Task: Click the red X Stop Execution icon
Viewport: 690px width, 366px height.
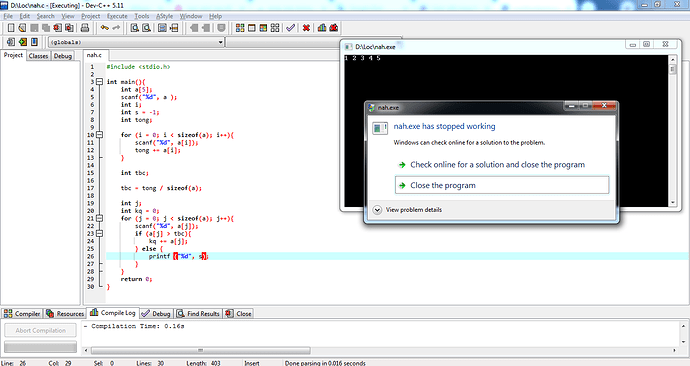Action: 306,28
